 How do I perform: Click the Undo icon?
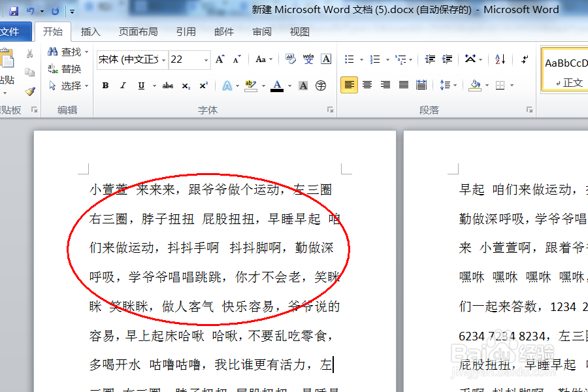point(31,11)
